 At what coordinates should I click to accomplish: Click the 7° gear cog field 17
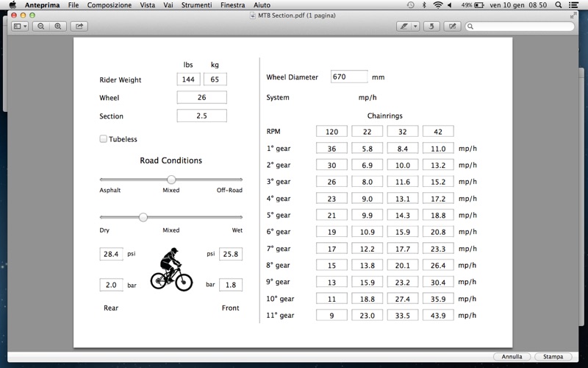click(x=331, y=249)
